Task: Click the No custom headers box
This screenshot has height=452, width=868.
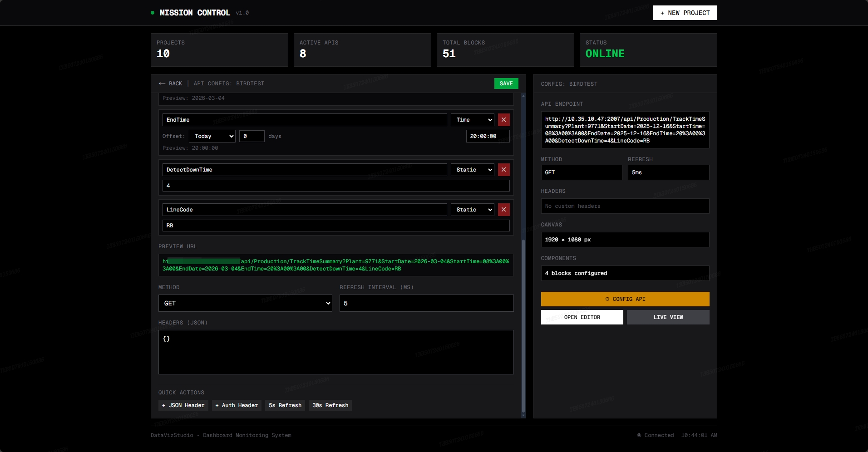Action: pos(625,206)
